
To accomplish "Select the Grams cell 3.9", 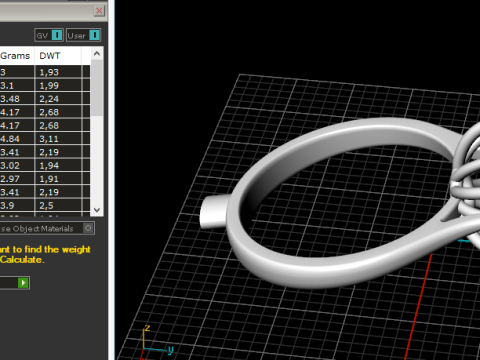I will (17, 205).
